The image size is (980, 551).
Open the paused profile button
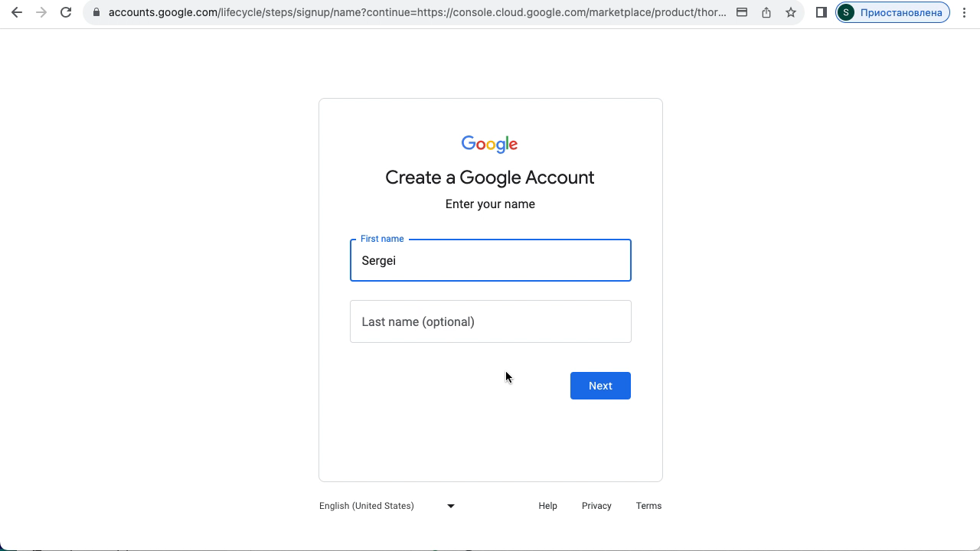click(x=893, y=12)
